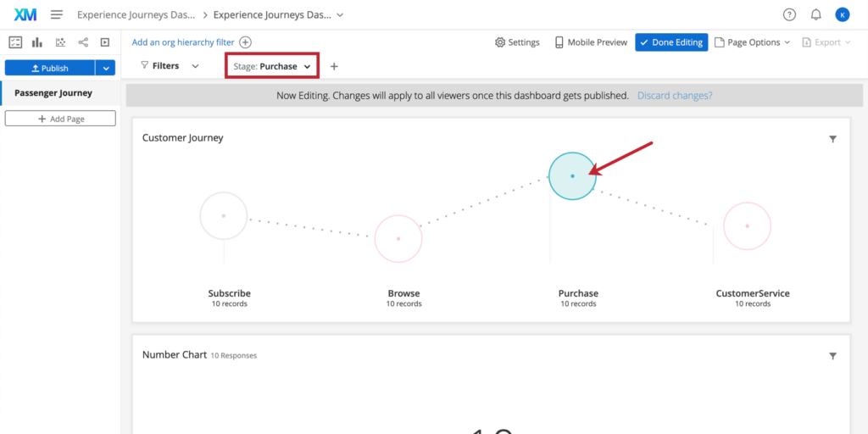Image resolution: width=868 pixels, height=434 pixels.
Task: Click the Number Chart widget filter icon
Action: click(832, 356)
